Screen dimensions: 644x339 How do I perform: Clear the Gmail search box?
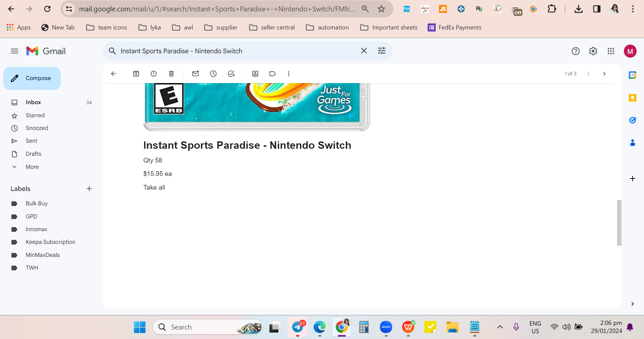pyautogui.click(x=364, y=51)
